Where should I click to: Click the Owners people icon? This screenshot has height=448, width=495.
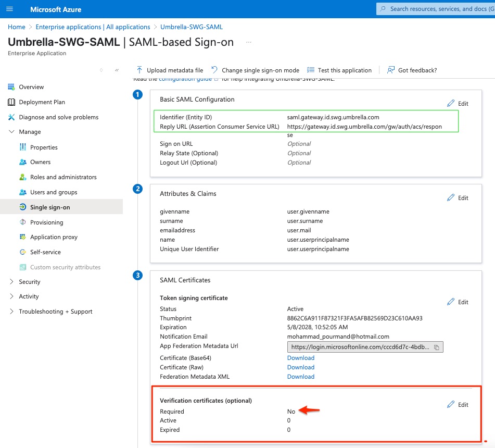tap(23, 162)
